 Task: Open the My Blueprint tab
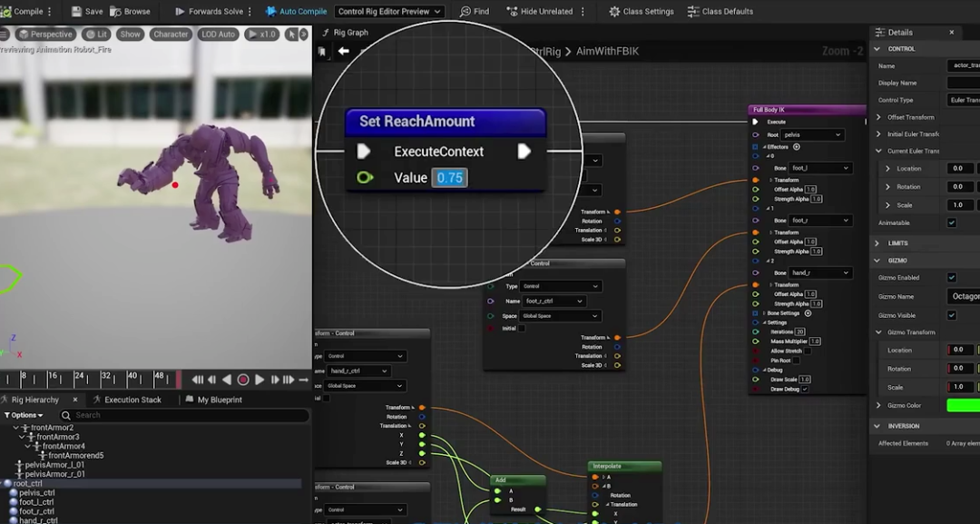coord(220,400)
